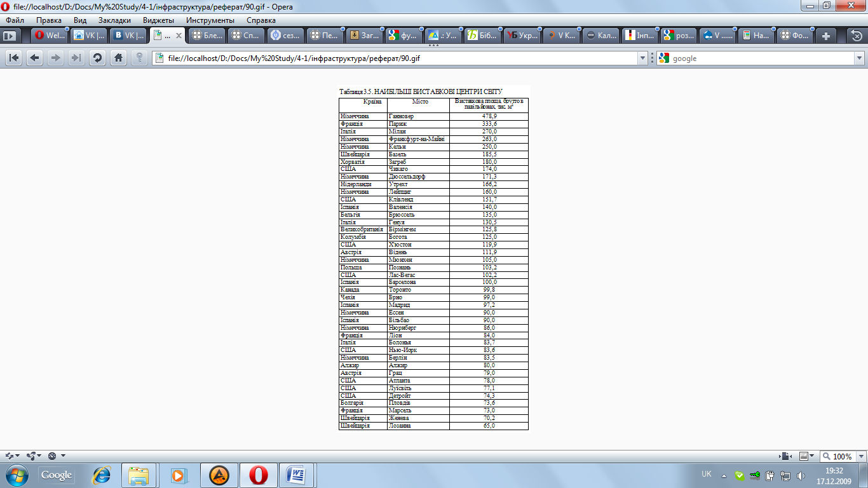Screen dimensions: 868x488
Task: Open the Opera Link sync status menu
Action: point(12,456)
